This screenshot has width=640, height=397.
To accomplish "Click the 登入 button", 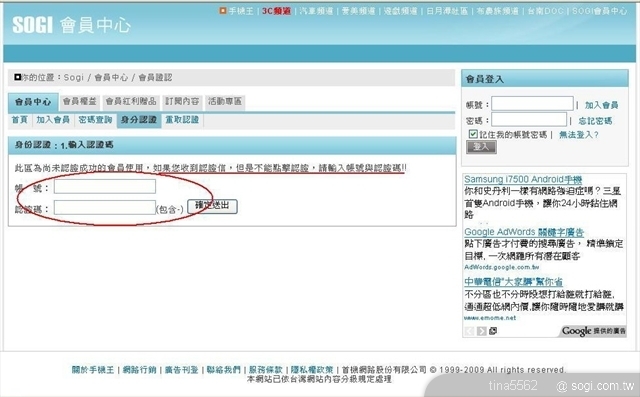I will pos(481,147).
